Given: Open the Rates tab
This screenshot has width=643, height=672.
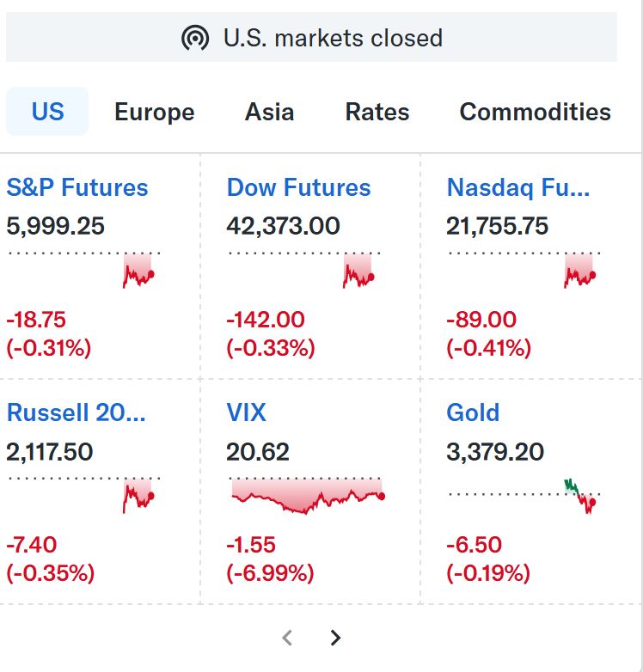Looking at the screenshot, I should coord(377,112).
